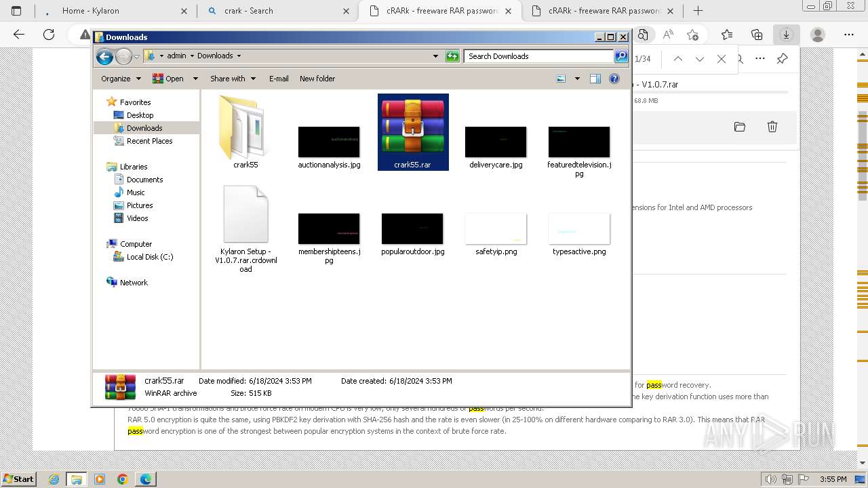The width and height of the screenshot is (868, 488).
Task: Reload the browser page
Action: pyautogui.click(x=49, y=35)
